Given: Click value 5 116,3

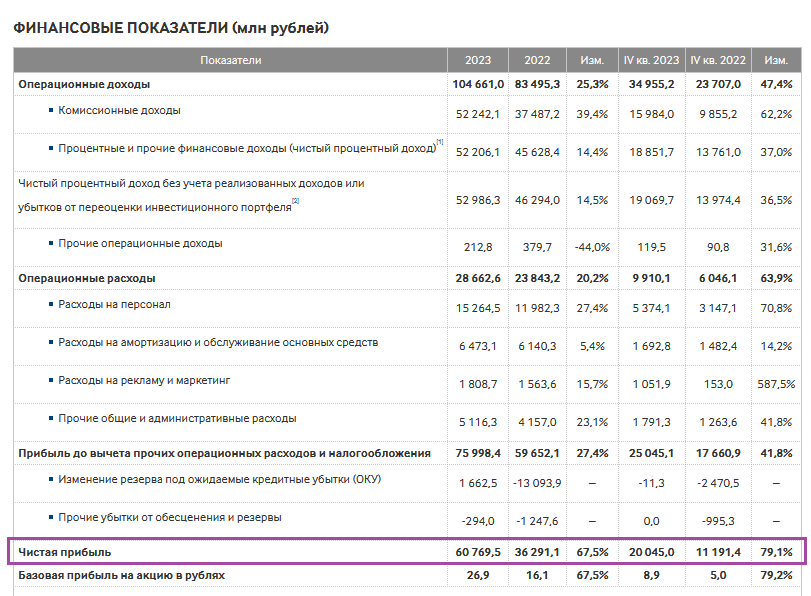Looking at the screenshot, I should [478, 422].
